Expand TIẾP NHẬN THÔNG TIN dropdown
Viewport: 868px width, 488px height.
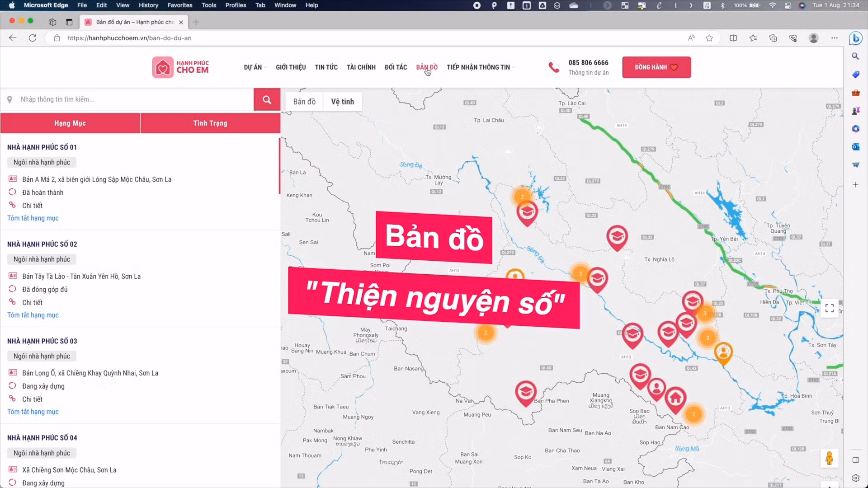tap(481, 67)
